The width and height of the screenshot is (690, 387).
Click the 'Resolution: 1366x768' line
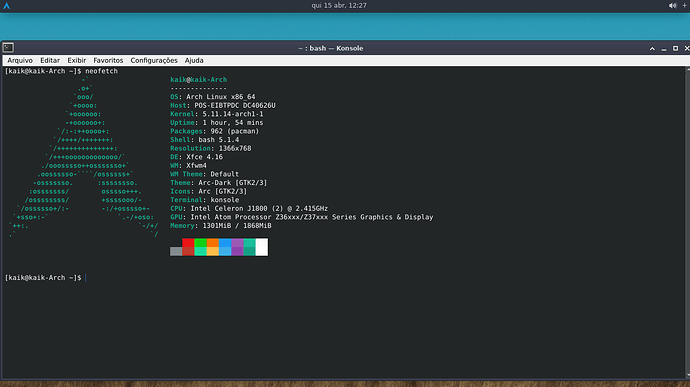tap(211, 148)
